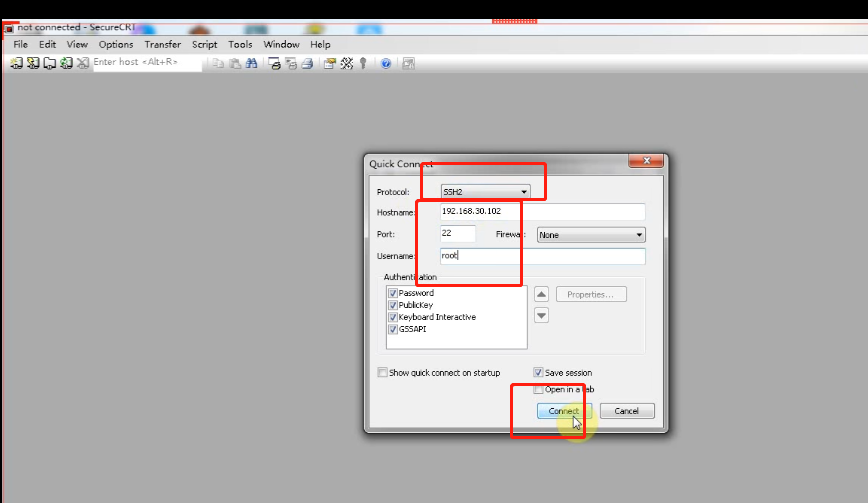Move authentication method down with arrow

click(x=541, y=315)
